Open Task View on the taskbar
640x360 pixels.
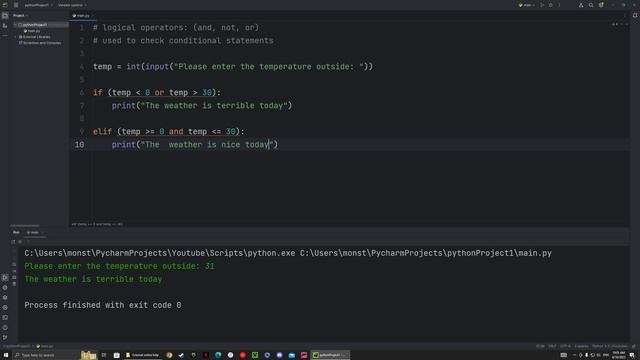pos(104,355)
